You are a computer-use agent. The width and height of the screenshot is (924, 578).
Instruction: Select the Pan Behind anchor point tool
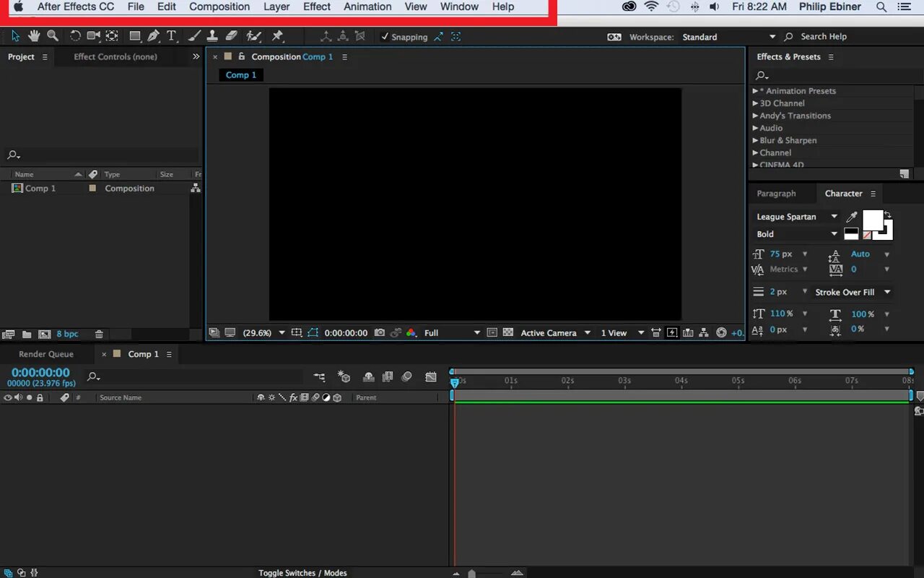coord(112,36)
